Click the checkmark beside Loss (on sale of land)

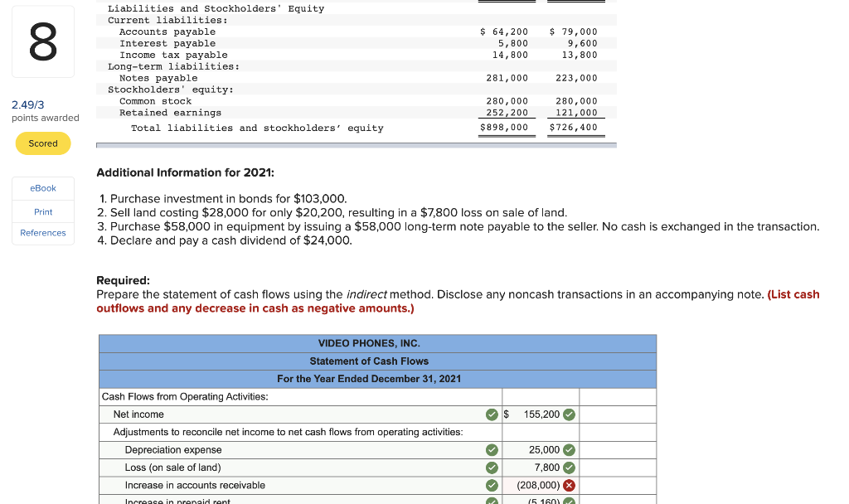tap(491, 467)
